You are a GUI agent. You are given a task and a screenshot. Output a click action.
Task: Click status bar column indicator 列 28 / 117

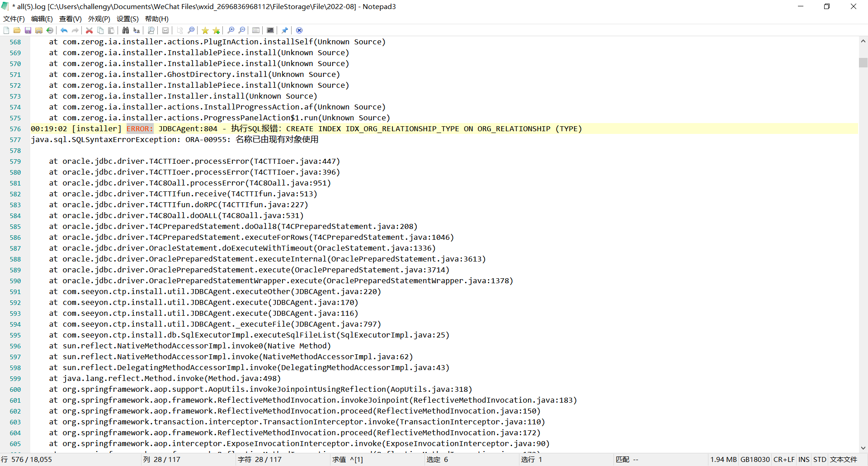tap(162, 460)
